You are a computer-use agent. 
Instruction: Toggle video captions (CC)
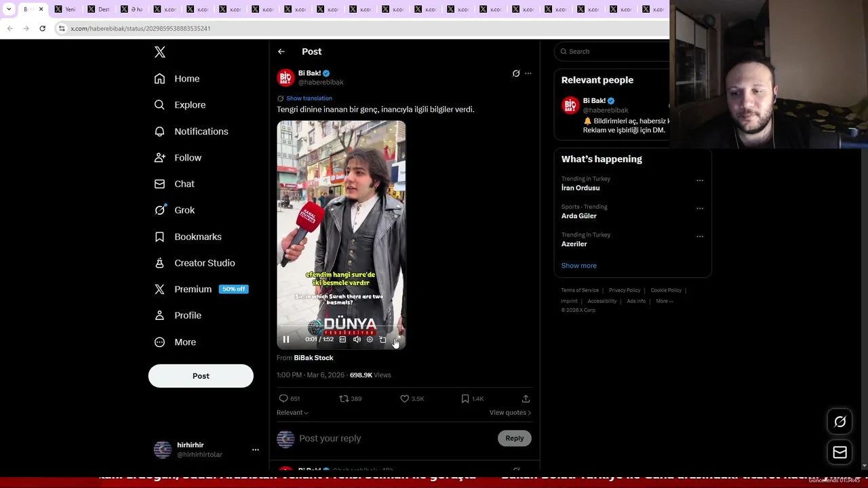click(x=342, y=340)
